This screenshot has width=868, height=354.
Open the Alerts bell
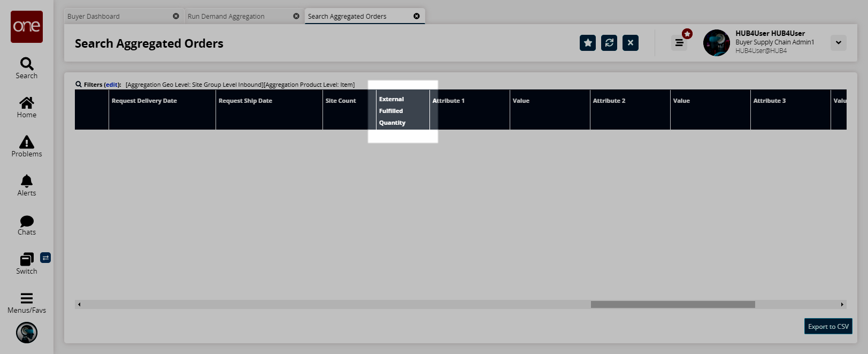(27, 185)
